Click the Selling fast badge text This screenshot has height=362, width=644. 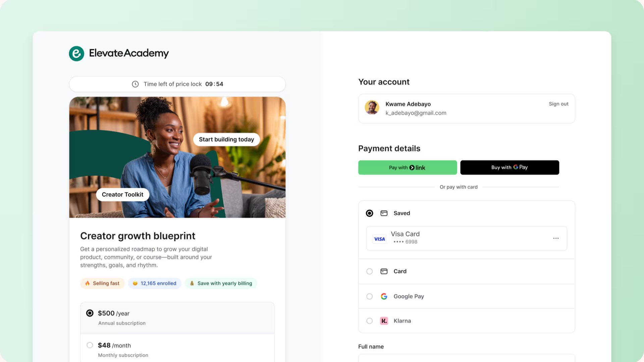tap(106, 283)
